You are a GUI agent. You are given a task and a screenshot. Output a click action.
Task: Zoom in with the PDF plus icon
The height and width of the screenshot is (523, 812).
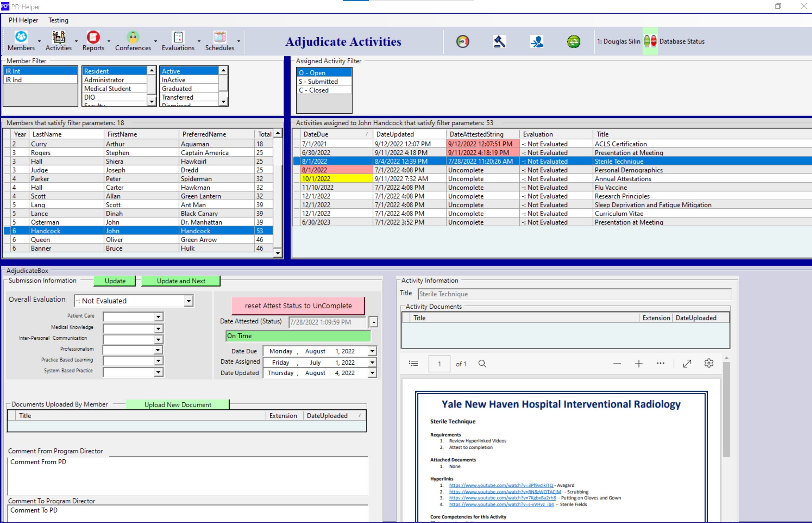pos(639,363)
